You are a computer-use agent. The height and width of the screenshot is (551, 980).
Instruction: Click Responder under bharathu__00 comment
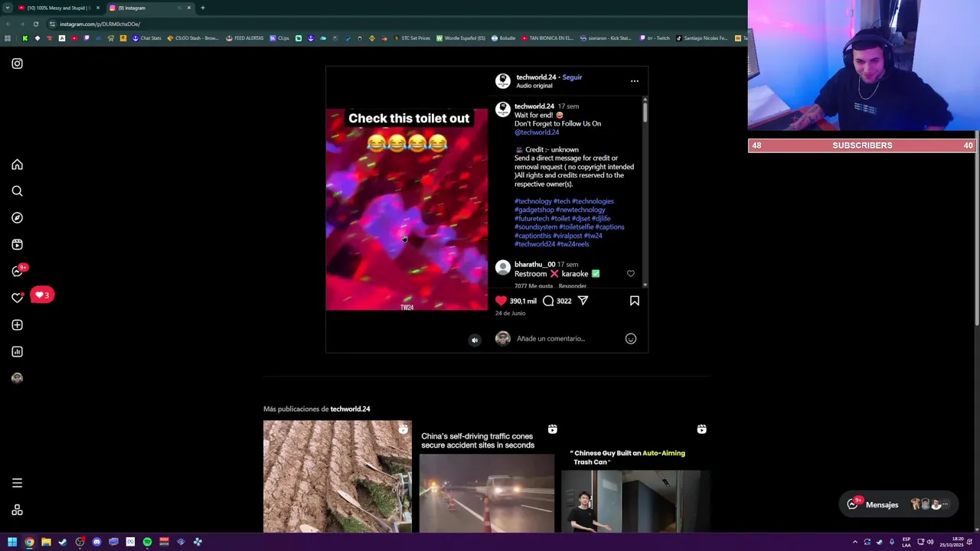(x=573, y=285)
